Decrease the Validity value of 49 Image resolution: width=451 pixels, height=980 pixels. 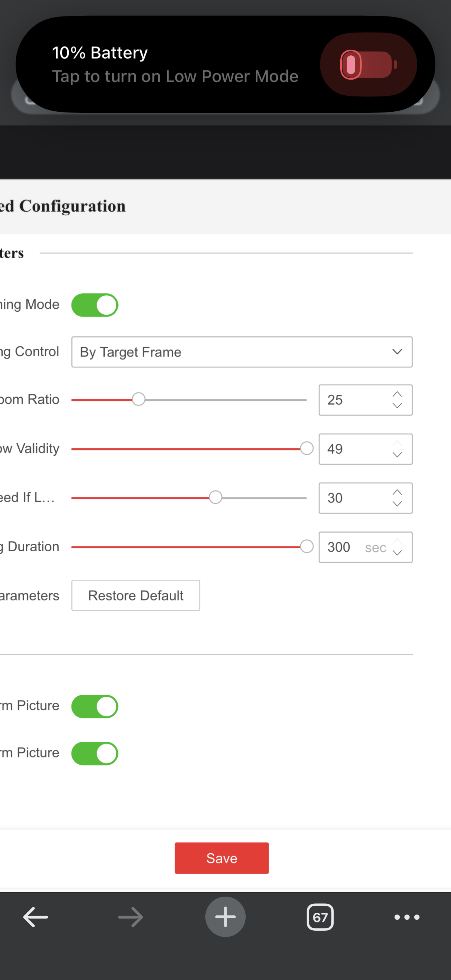[x=397, y=455]
